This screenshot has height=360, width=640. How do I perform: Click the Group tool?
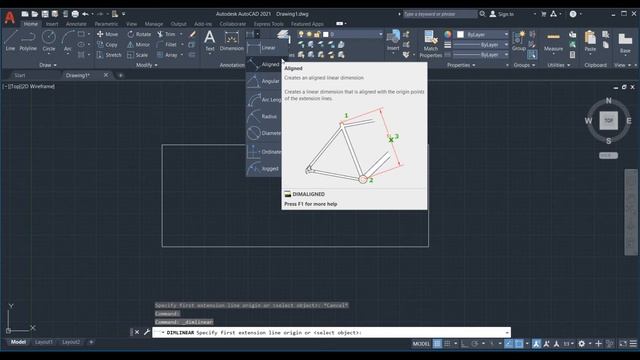[519, 40]
